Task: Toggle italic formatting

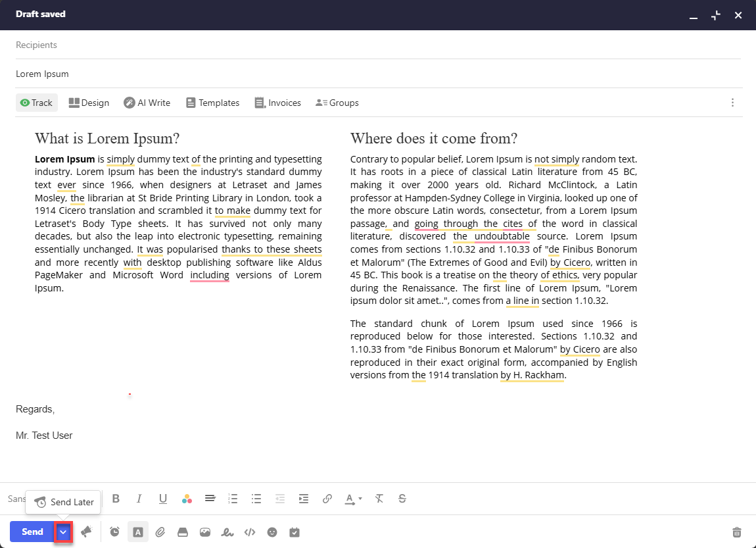Action: point(139,498)
